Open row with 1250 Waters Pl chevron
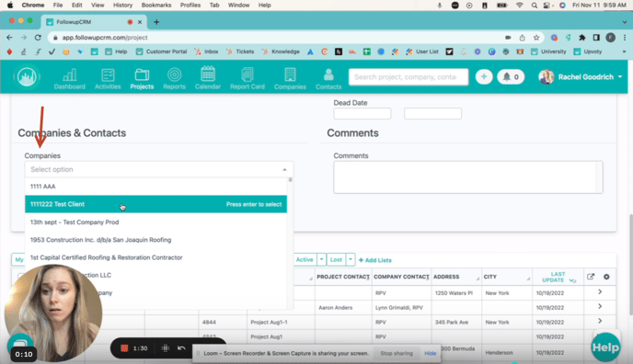This screenshot has height=364, width=633. coord(600,292)
